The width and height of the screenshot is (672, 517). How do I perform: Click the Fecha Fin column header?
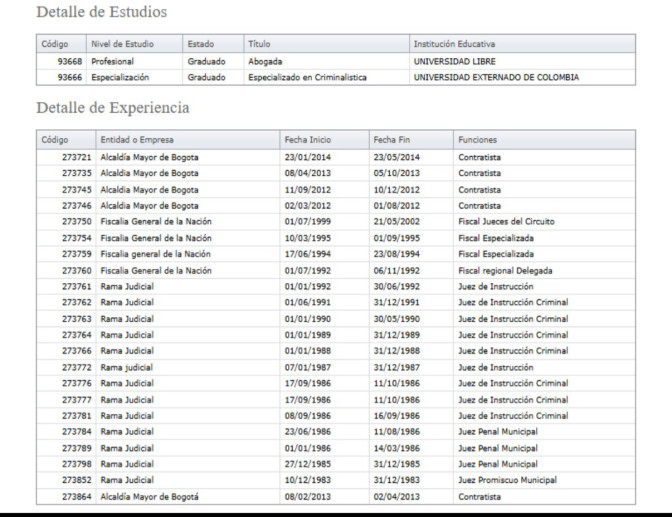pos(392,140)
